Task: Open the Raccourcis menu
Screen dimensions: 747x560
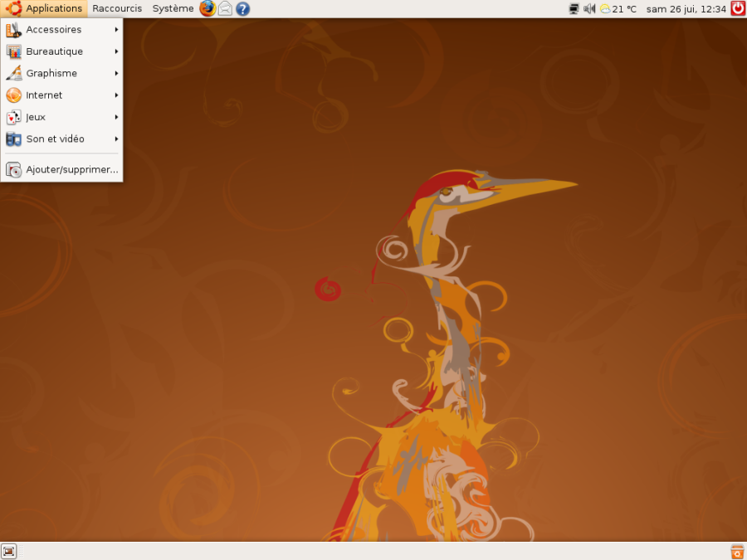Action: click(117, 8)
